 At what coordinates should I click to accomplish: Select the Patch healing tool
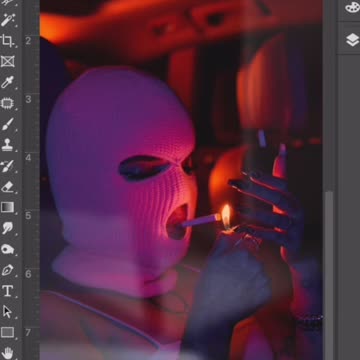pos(7,103)
